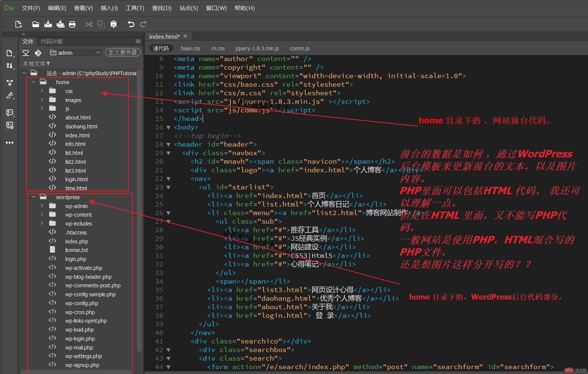
Task: Click the Git diamond icon in Files panel
Action: pyautogui.click(x=38, y=52)
